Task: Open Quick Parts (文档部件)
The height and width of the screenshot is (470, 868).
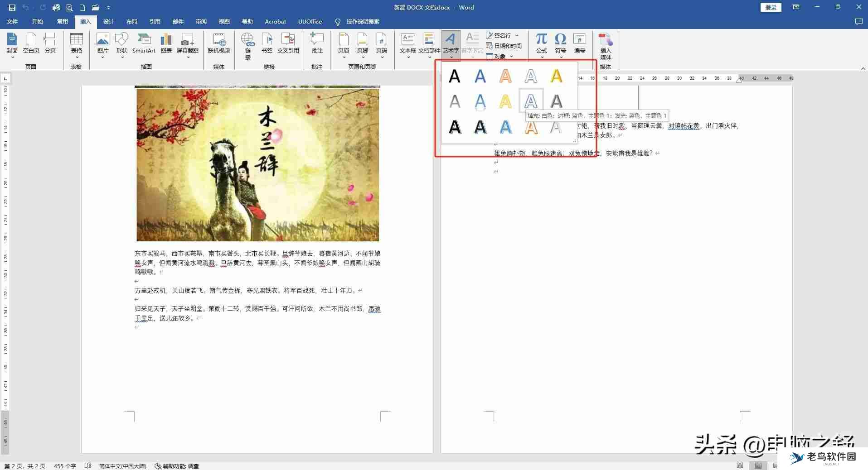Action: coord(429,46)
